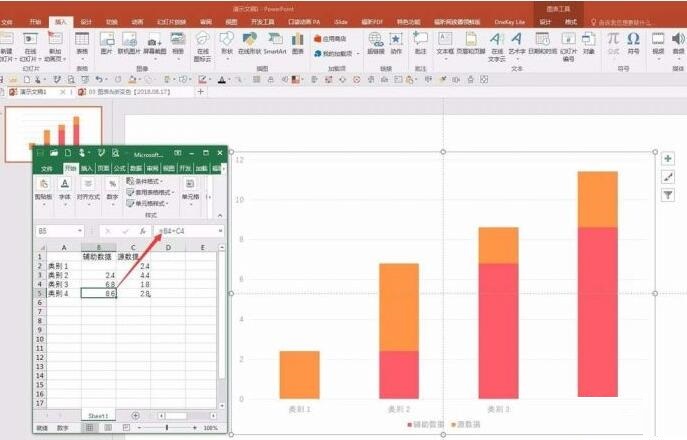This screenshot has height=440, width=687.
Task: Open the Excel 字体 font group
Action: [65, 192]
